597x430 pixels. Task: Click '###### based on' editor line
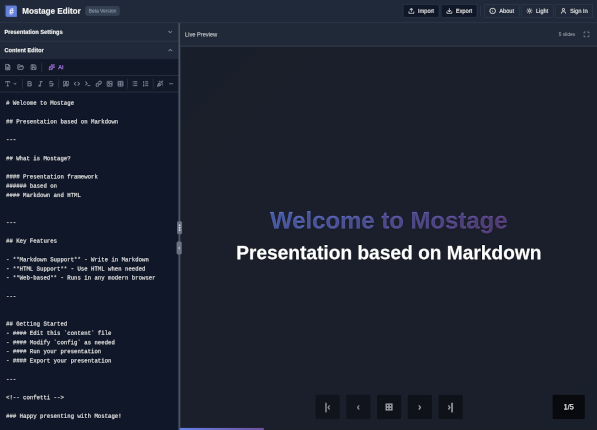(31, 186)
